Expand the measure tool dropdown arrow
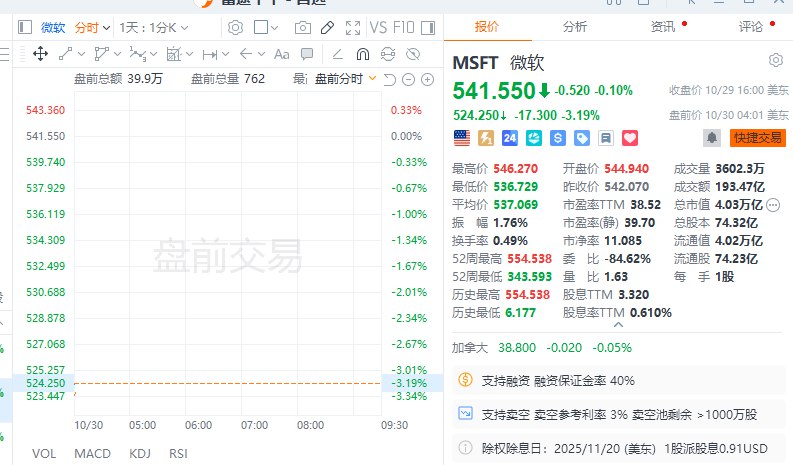Image resolution: width=793 pixels, height=465 pixels. [x=190, y=54]
